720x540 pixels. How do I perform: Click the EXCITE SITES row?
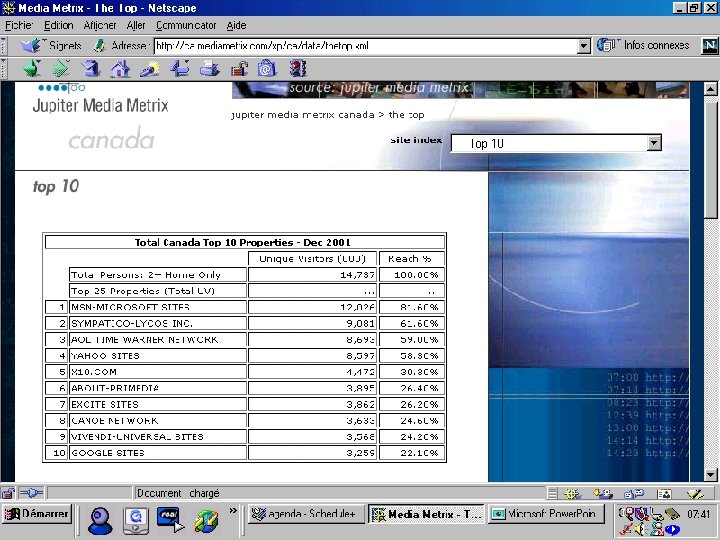click(x=245, y=404)
